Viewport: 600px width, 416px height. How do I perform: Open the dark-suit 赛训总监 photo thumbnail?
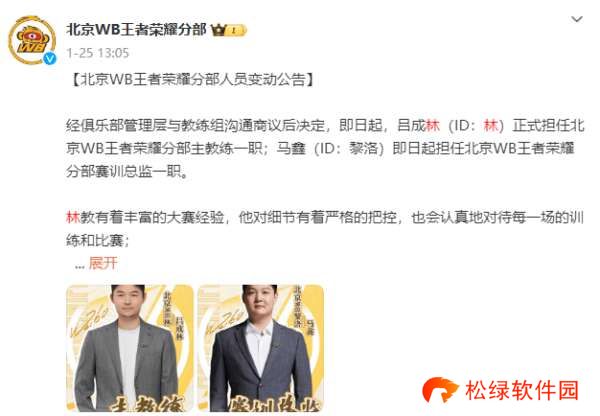[x=261, y=348]
